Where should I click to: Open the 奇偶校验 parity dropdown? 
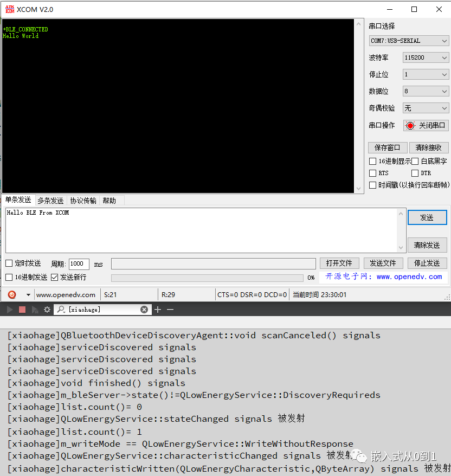click(x=426, y=108)
